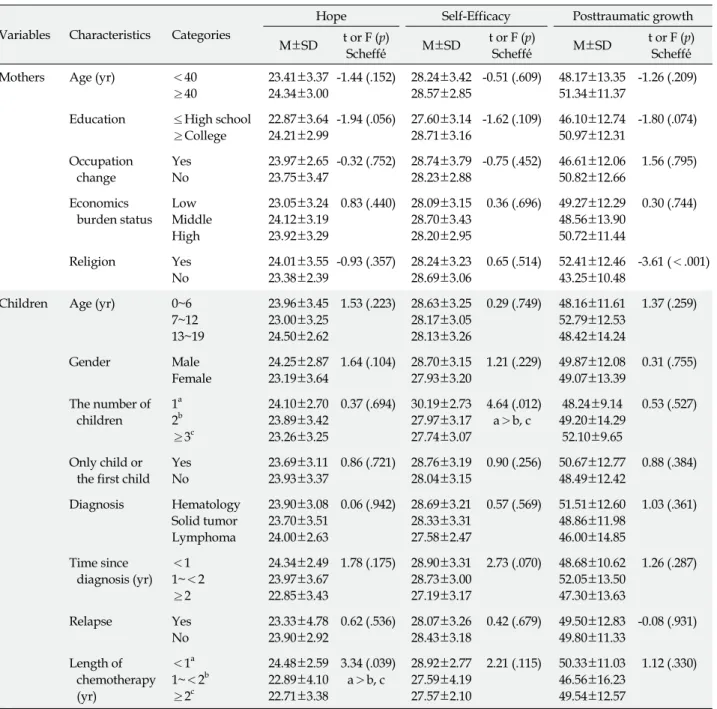Click the 'High' economics category
The width and height of the screenshot is (717, 709).
click(186, 236)
